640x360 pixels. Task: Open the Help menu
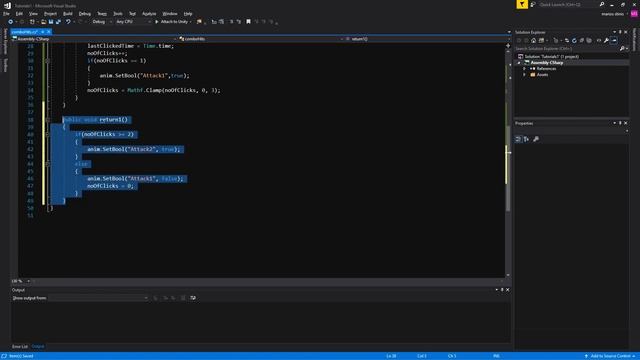click(188, 13)
